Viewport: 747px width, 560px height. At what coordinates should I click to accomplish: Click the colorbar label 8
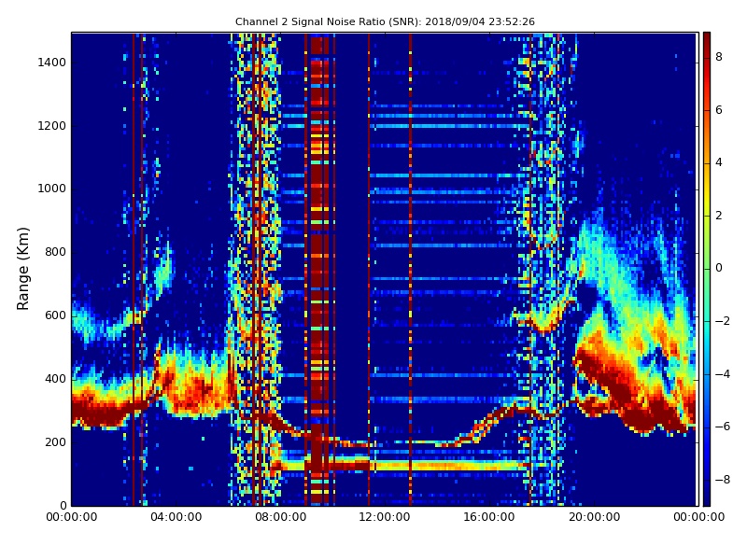point(719,57)
